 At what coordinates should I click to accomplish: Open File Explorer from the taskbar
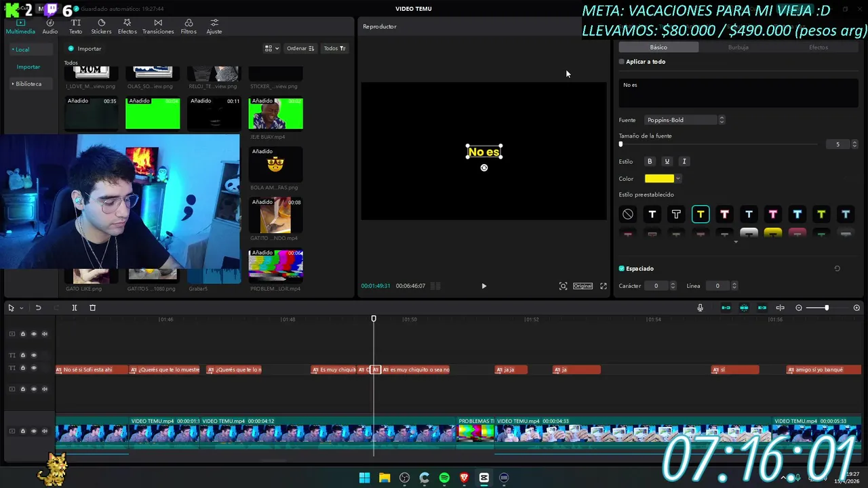pos(384,478)
